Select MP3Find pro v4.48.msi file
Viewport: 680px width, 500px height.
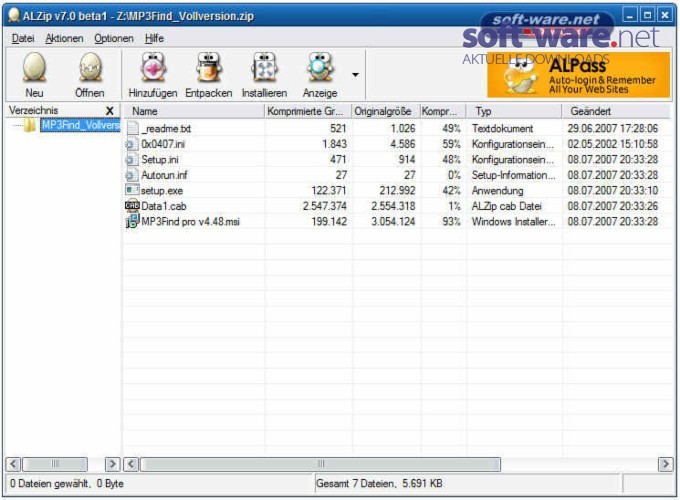click(x=190, y=222)
